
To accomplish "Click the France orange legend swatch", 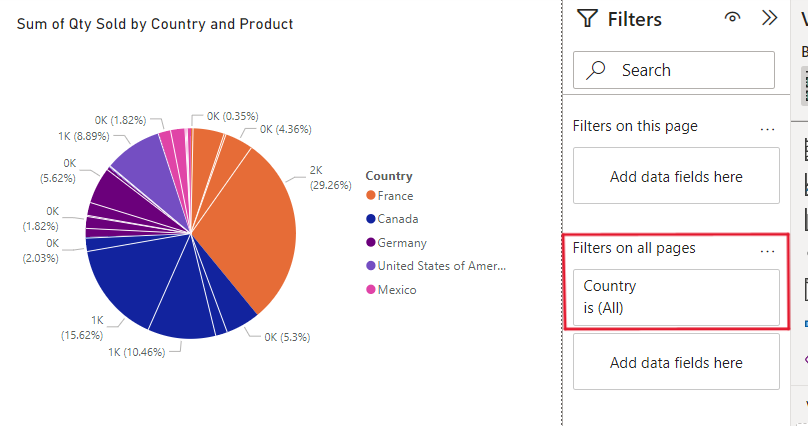I will (x=371, y=196).
